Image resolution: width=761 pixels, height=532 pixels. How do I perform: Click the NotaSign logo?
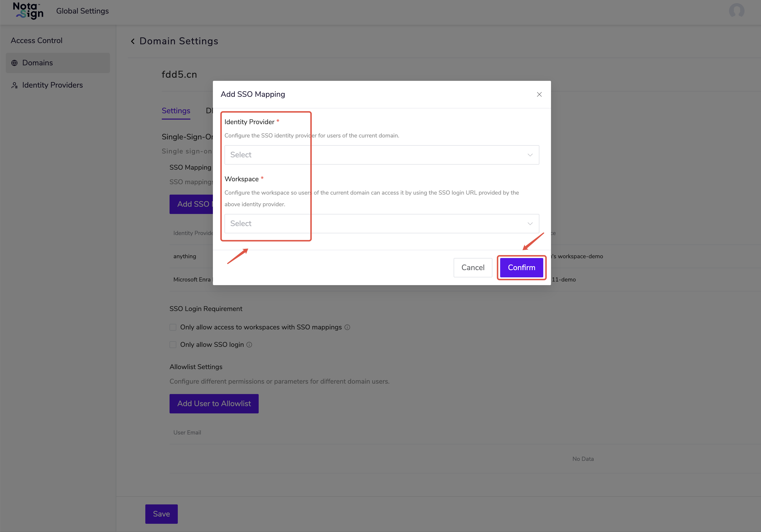(28, 11)
